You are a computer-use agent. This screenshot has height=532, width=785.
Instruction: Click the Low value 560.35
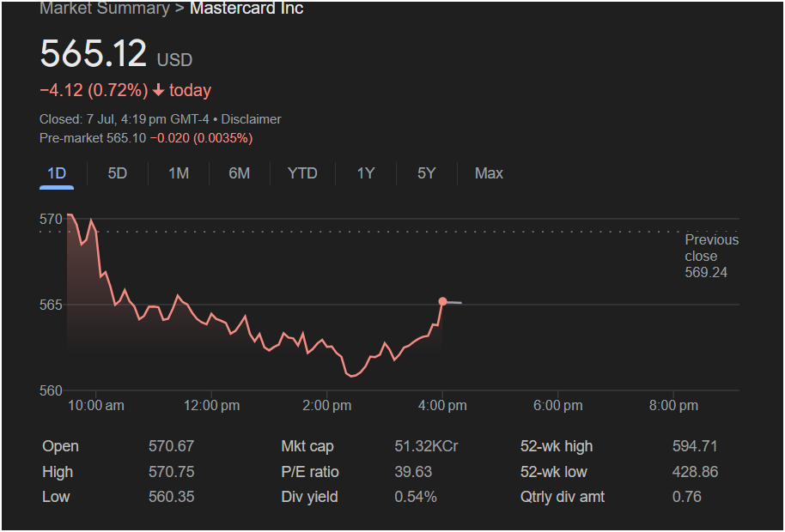pyautogui.click(x=171, y=497)
